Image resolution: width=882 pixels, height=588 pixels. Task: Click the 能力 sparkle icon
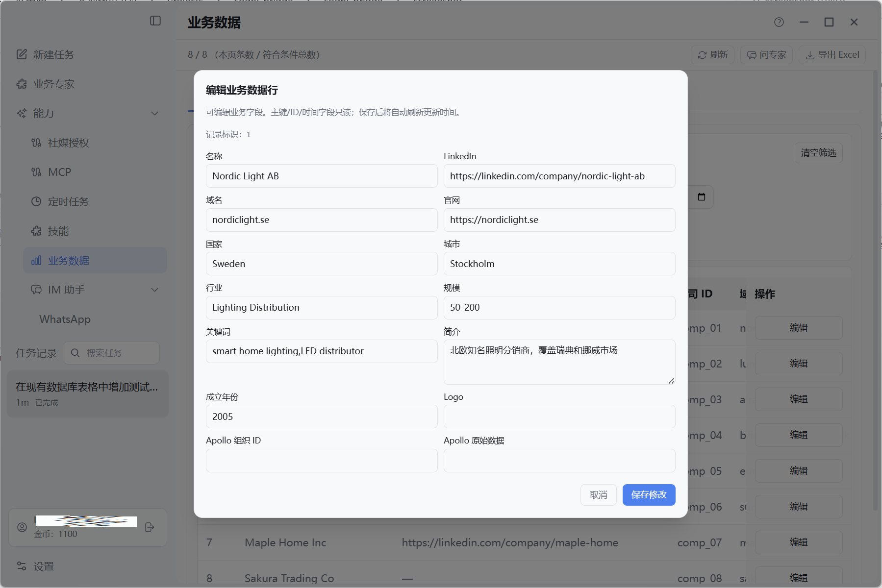22,113
